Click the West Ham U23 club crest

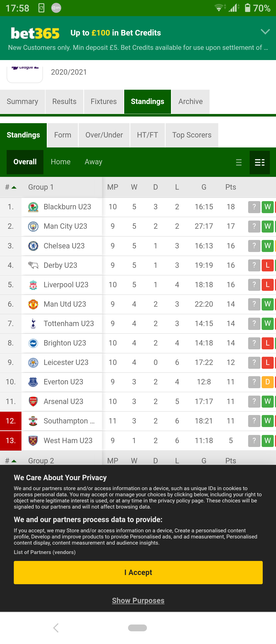tap(33, 441)
